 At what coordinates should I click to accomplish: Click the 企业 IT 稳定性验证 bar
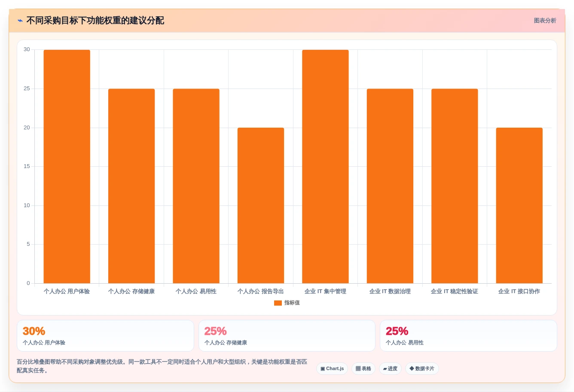point(455,186)
